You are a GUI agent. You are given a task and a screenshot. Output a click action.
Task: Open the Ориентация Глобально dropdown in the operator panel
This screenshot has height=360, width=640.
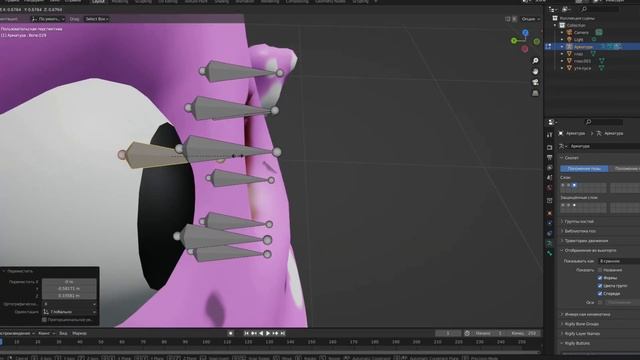click(69, 312)
